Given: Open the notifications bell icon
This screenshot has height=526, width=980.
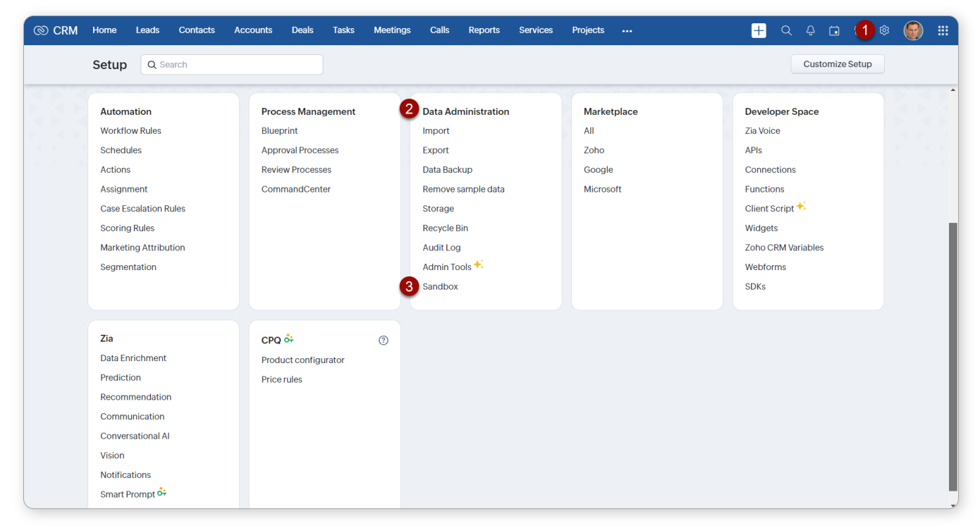Looking at the screenshot, I should tap(810, 30).
